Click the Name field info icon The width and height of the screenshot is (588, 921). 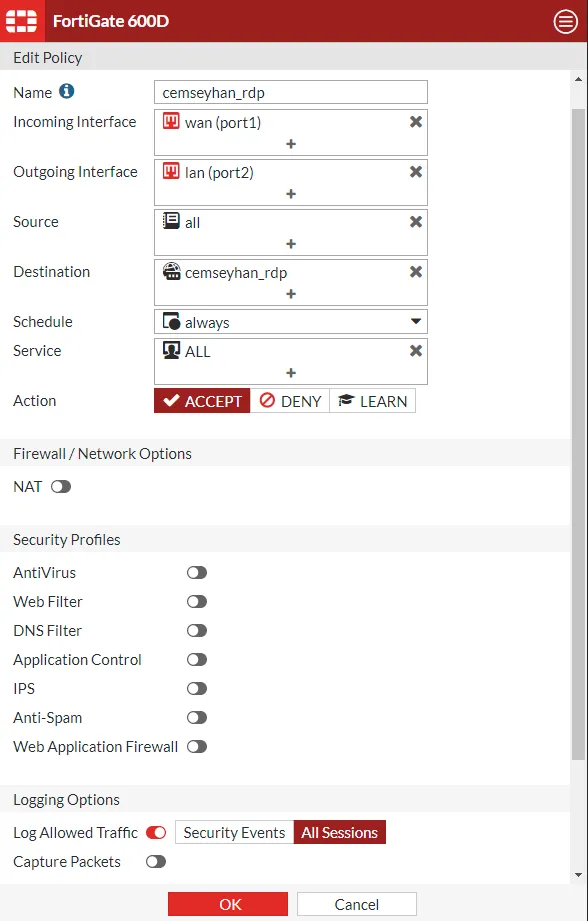[67, 92]
